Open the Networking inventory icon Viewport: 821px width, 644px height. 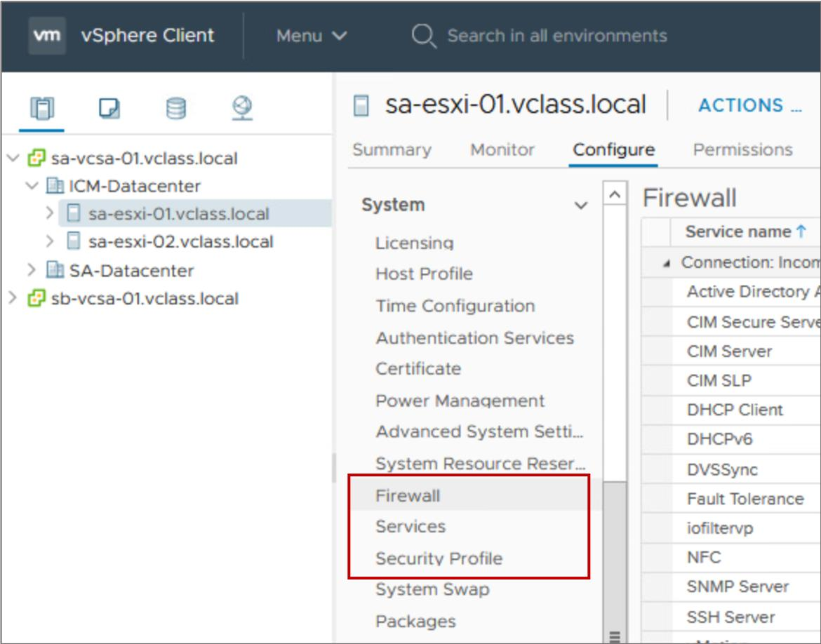tap(242, 108)
